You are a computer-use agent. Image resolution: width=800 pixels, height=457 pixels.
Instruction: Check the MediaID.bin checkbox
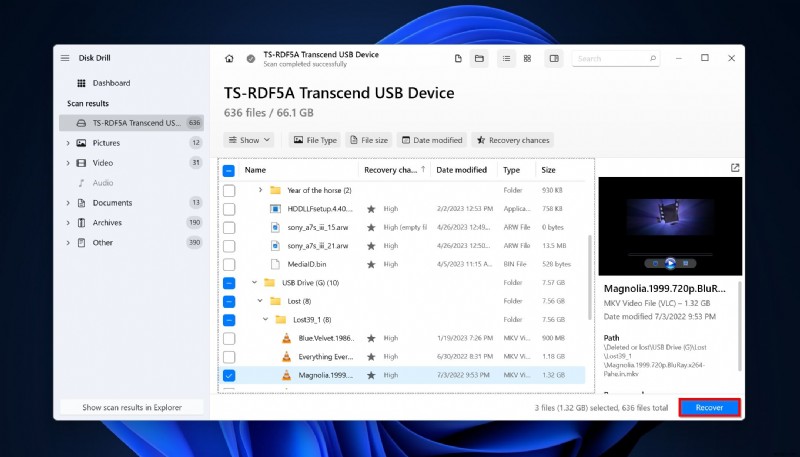click(x=229, y=264)
